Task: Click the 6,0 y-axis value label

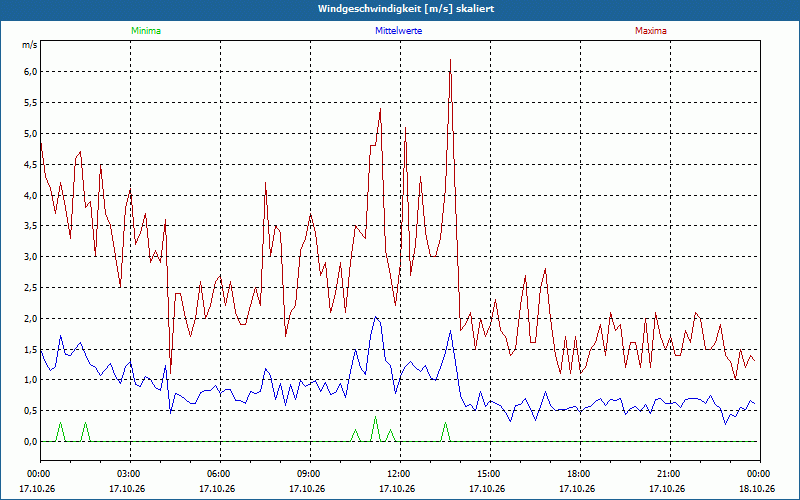Action: [31, 72]
